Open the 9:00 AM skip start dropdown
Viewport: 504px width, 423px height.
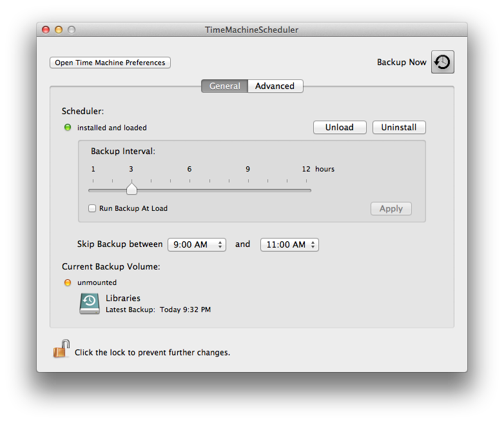(x=197, y=244)
